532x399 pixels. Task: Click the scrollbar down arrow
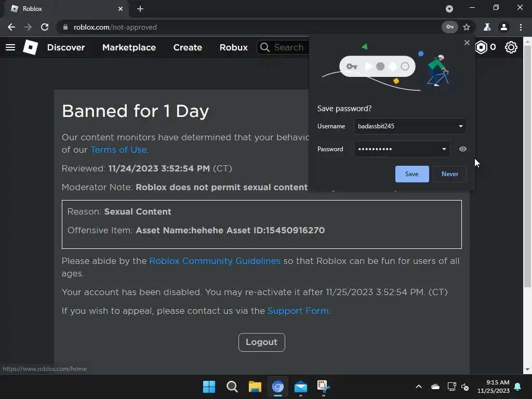(527, 369)
